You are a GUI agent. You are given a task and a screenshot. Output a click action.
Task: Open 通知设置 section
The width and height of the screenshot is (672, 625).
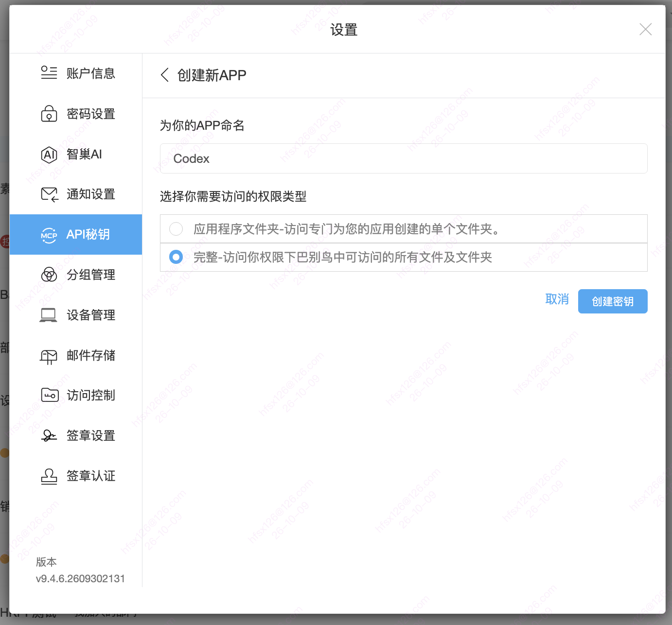point(76,194)
